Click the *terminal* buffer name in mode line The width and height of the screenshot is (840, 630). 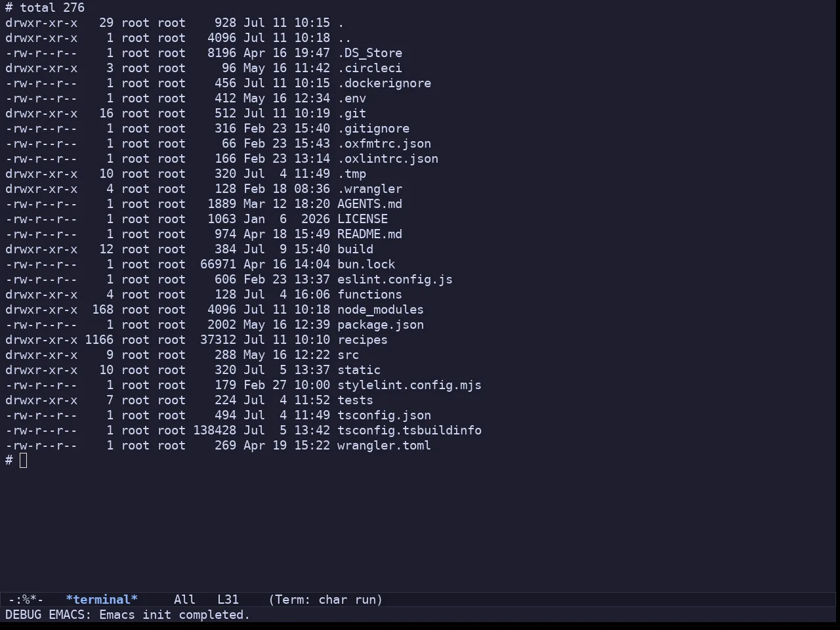point(102,600)
